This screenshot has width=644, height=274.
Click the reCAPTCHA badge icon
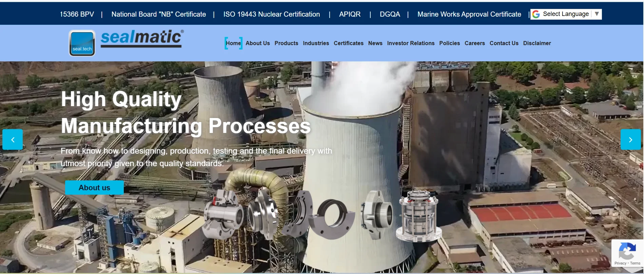627,251
